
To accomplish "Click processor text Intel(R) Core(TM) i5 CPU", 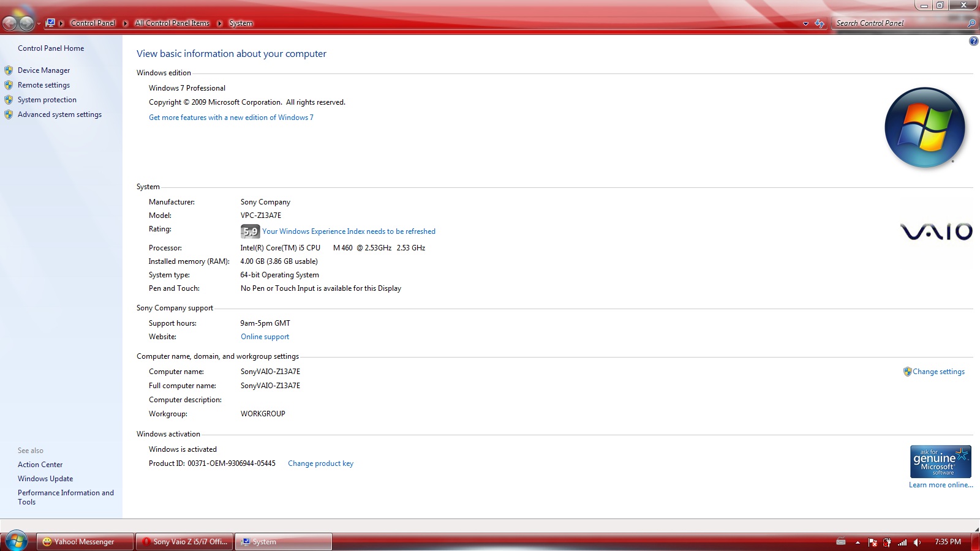I will point(281,248).
